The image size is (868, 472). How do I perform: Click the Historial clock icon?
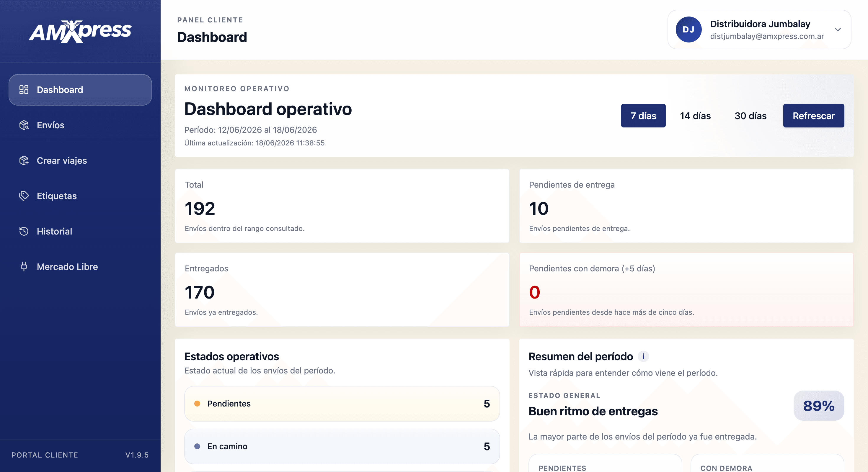coord(24,231)
